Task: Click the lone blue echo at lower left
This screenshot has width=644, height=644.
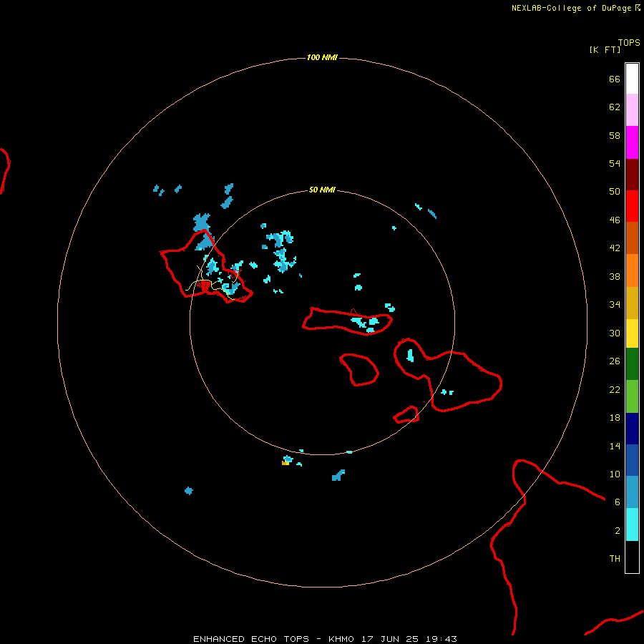Action: (x=188, y=491)
